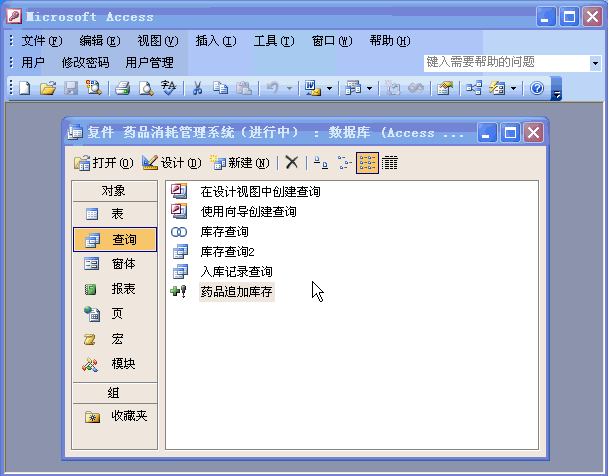Screen dimensions: 608x476
Task: Run Spelling check icon
Action: [x=169, y=88]
